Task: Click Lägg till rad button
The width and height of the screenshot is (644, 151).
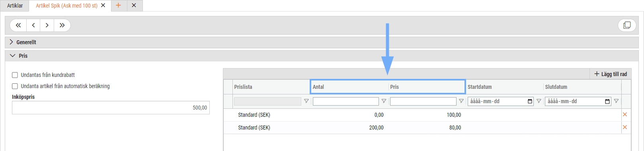Action: click(x=610, y=74)
